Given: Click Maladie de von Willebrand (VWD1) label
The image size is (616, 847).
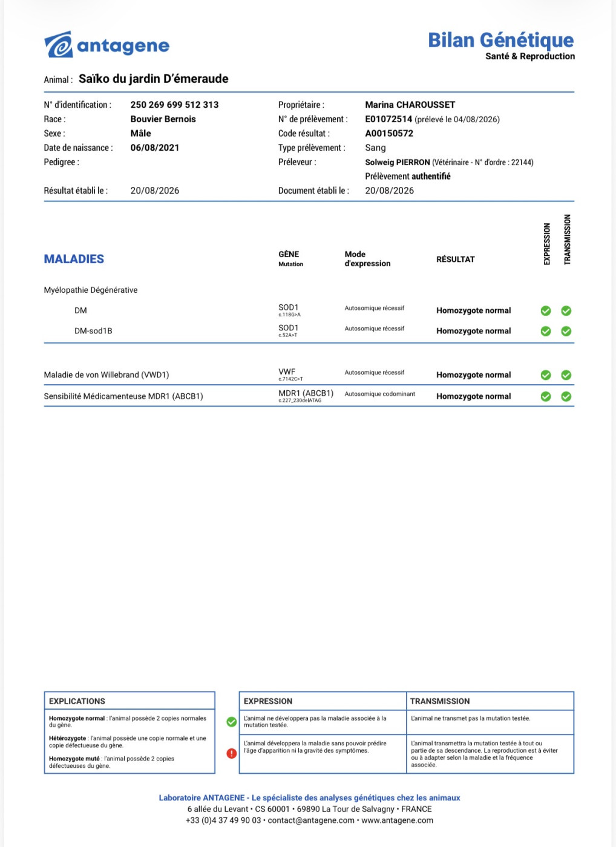Looking at the screenshot, I should 106,375.
